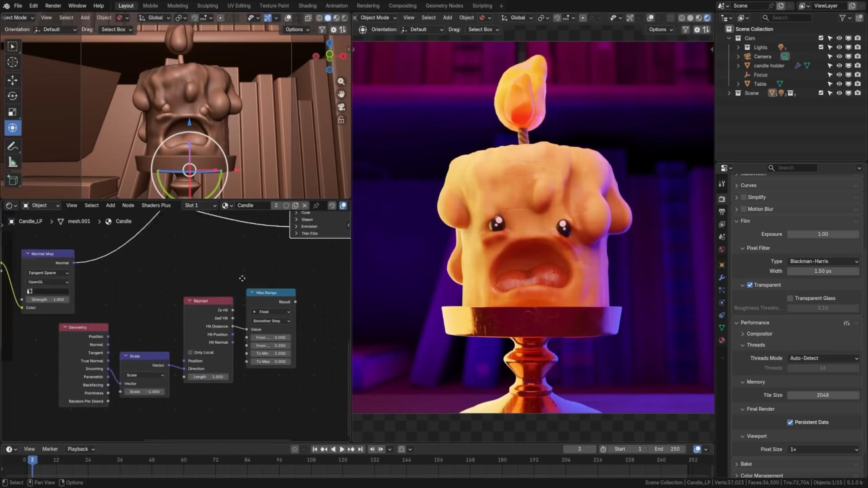Uncheck the Transparent film checkbox

point(750,285)
